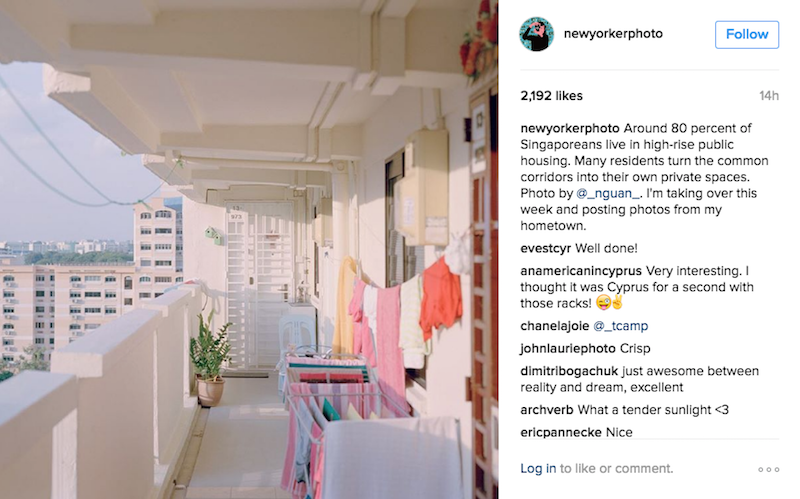View evestcyr commenter profile
Viewport: 800px width, 499px height.
(x=545, y=248)
